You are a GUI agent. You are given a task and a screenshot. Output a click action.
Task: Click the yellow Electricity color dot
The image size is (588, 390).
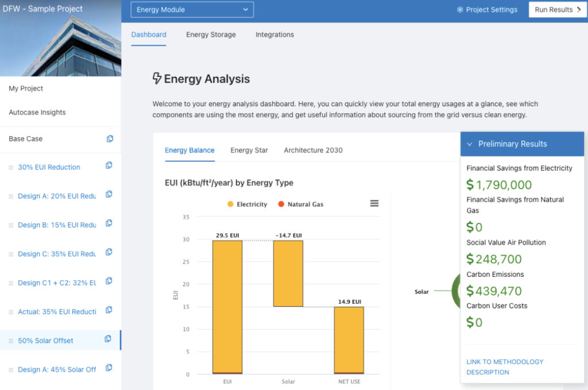point(231,204)
